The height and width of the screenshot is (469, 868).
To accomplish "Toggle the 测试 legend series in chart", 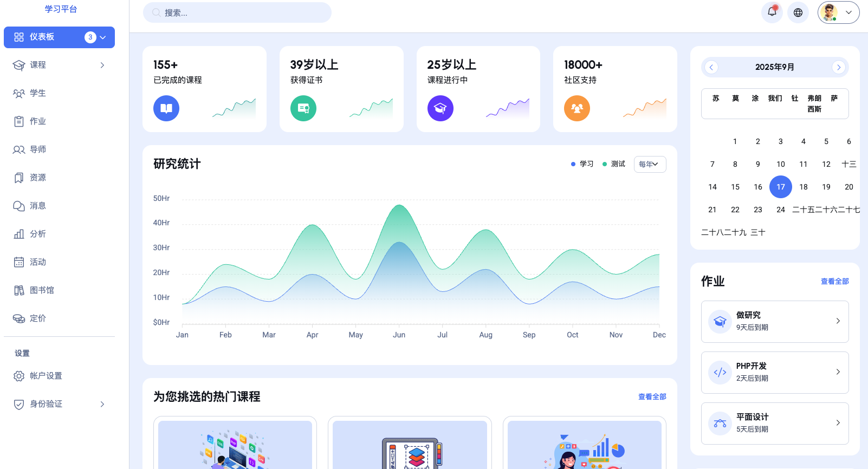I will coord(614,164).
